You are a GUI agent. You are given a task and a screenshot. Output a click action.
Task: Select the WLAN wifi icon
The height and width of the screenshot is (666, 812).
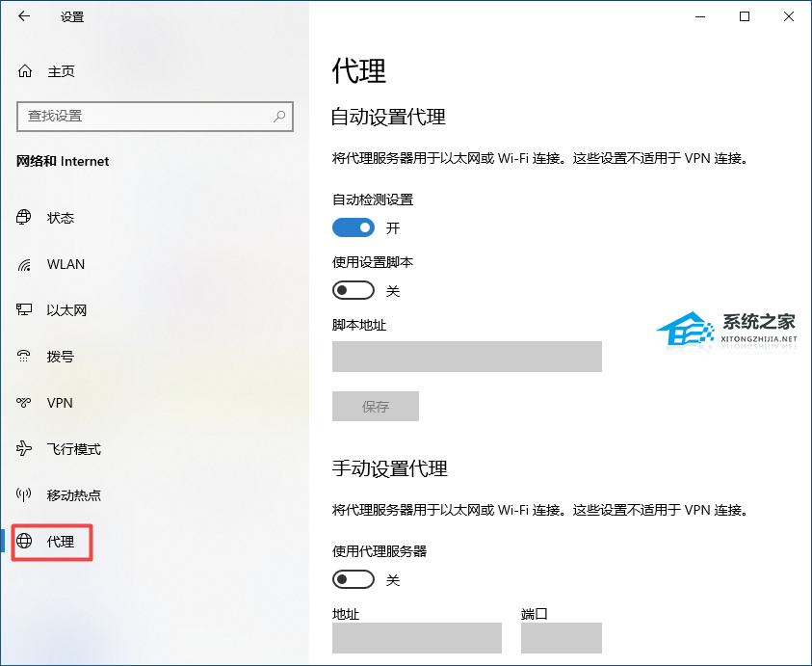[24, 264]
